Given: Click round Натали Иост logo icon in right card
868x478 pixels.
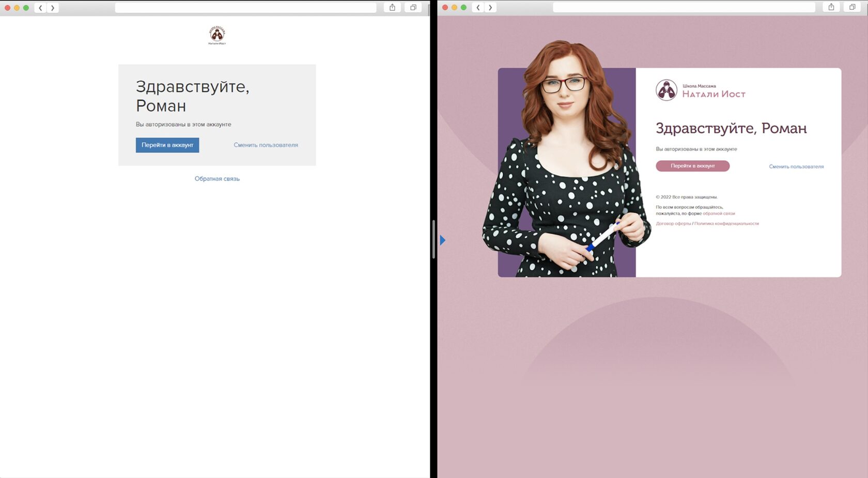Looking at the screenshot, I should (x=667, y=90).
